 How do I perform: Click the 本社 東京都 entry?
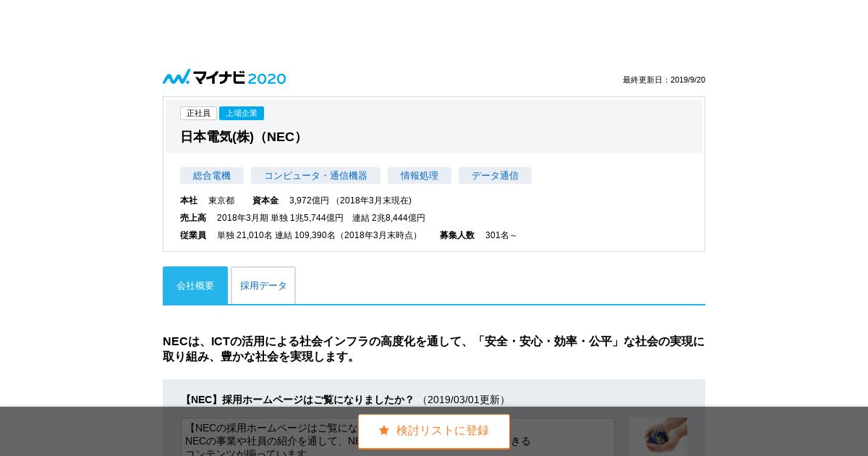[207, 200]
